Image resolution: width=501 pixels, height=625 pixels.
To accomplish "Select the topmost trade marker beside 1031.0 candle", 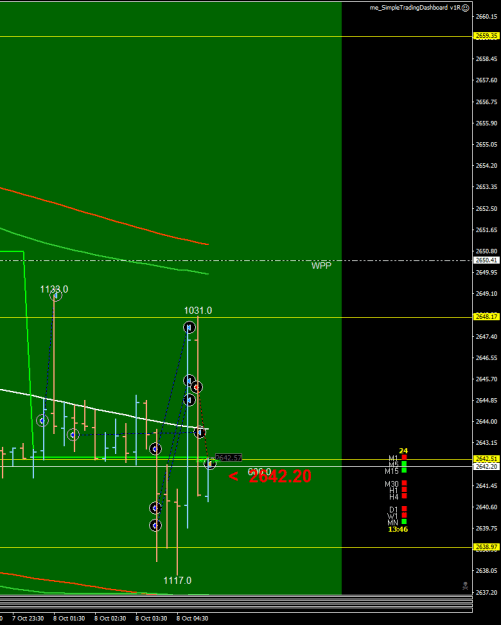I will [x=189, y=328].
